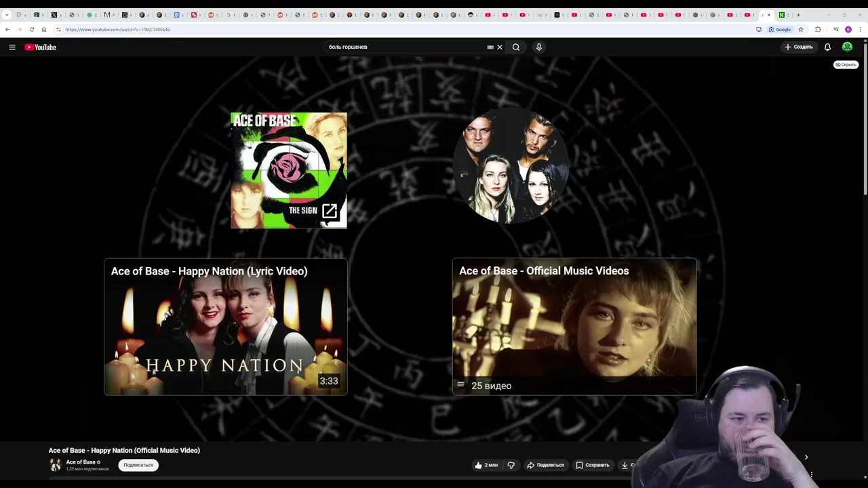Switch to the X (Twitter) browser tab

tap(54, 14)
